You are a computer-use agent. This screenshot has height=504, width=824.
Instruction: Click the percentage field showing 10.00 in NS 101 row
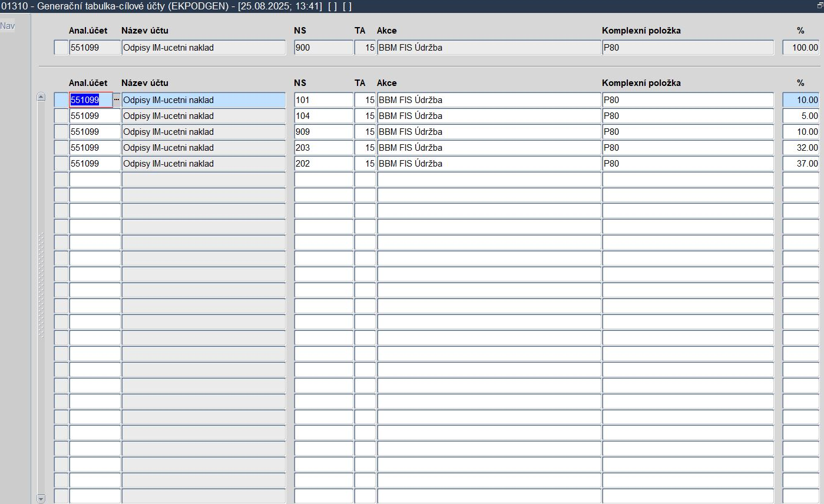(x=800, y=100)
